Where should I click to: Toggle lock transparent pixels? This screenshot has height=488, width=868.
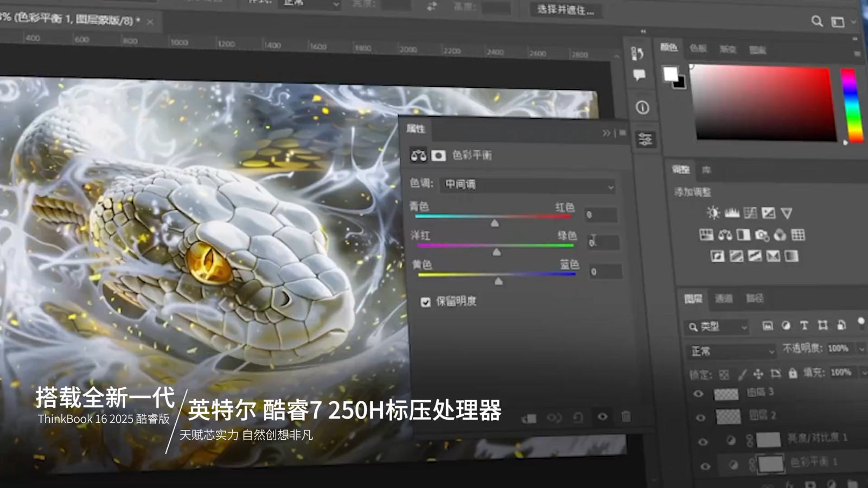(x=724, y=375)
